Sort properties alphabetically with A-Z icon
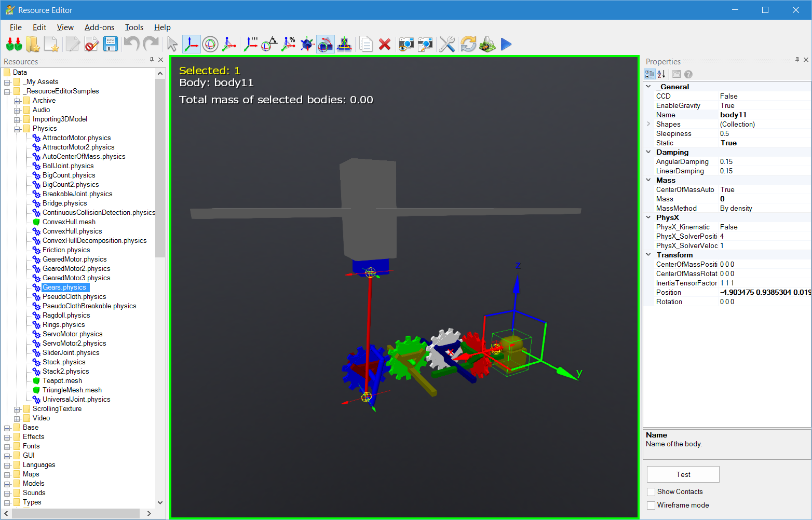812x520 pixels. click(661, 74)
